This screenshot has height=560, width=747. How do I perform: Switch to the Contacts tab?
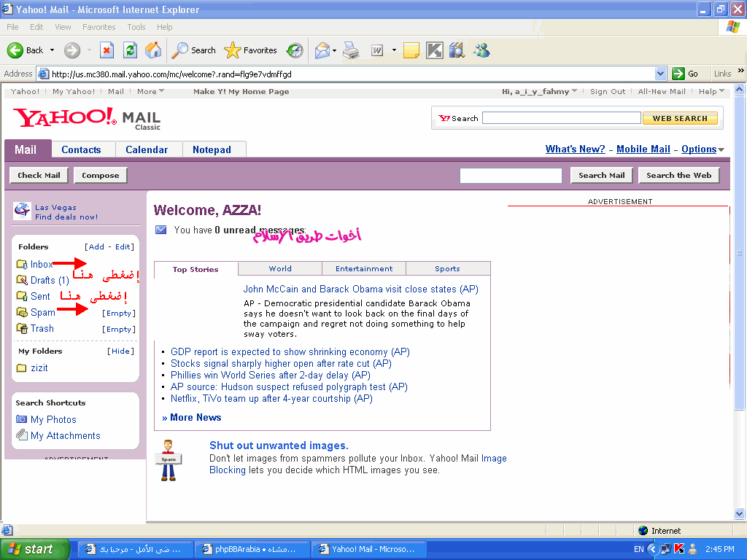coord(83,149)
